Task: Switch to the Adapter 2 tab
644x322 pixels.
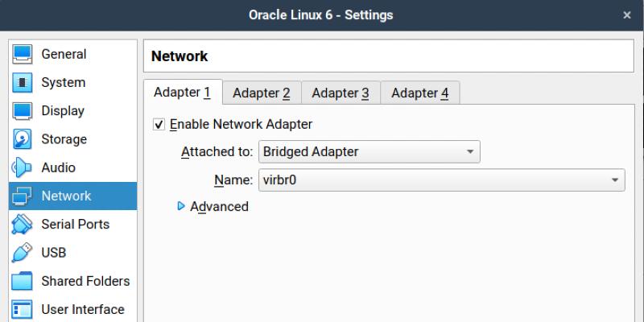Action: coord(261,93)
